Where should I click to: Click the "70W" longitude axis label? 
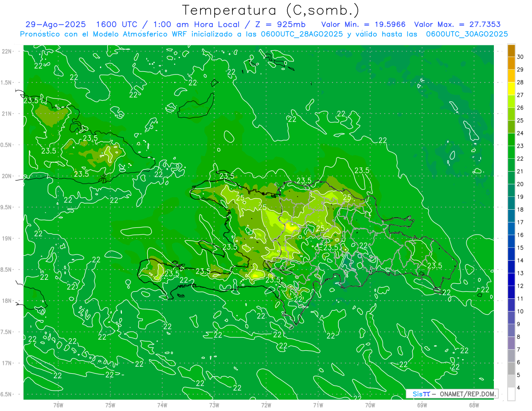click(x=370, y=405)
